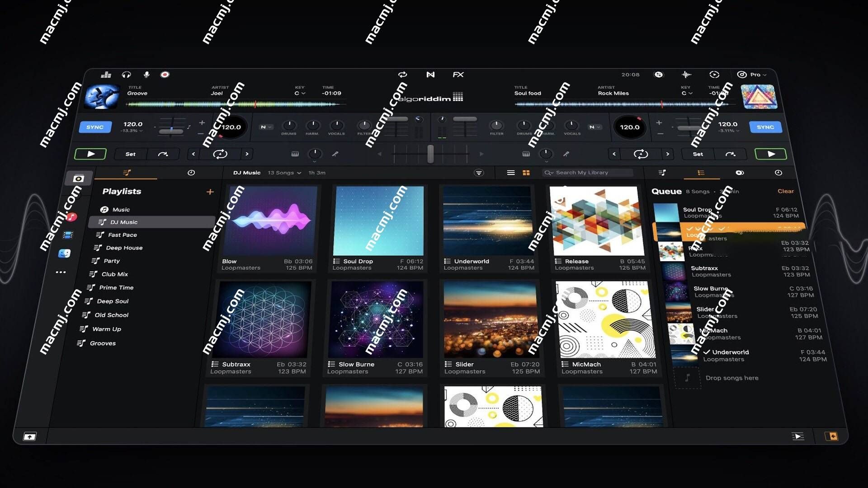
Task: Open the FX panel
Action: click(458, 75)
